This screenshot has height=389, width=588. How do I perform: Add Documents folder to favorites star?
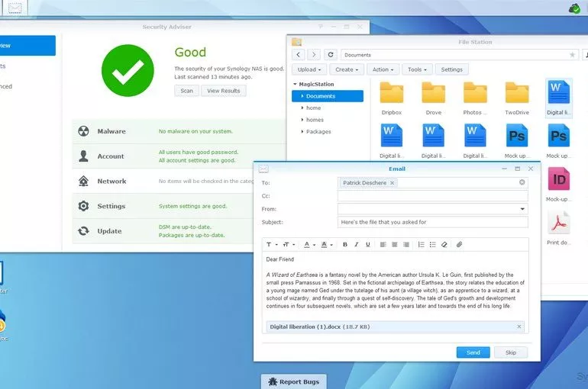[572, 55]
